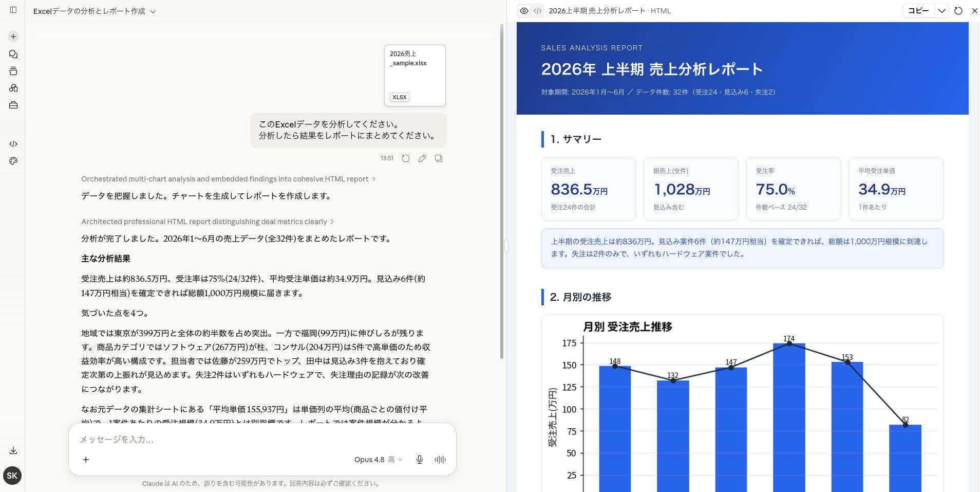
Task: Retry the user message at 13:51
Action: [x=406, y=158]
